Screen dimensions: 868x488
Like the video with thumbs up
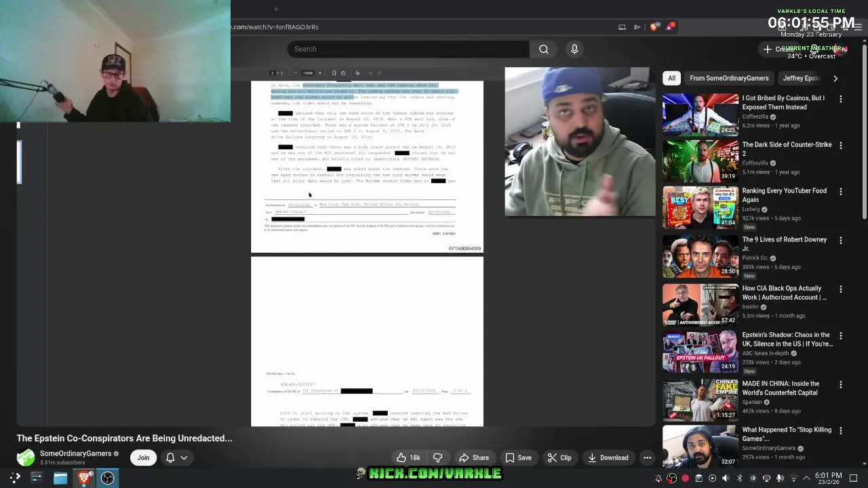coord(408,457)
